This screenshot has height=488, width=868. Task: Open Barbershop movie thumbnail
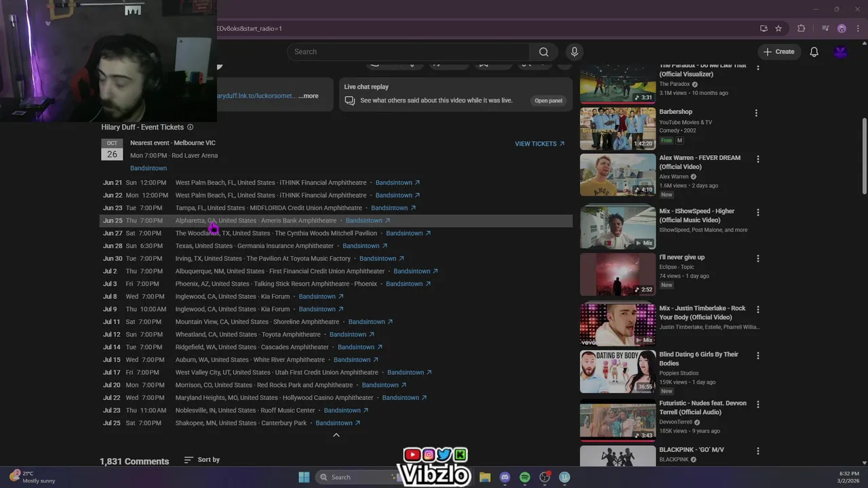click(x=618, y=128)
